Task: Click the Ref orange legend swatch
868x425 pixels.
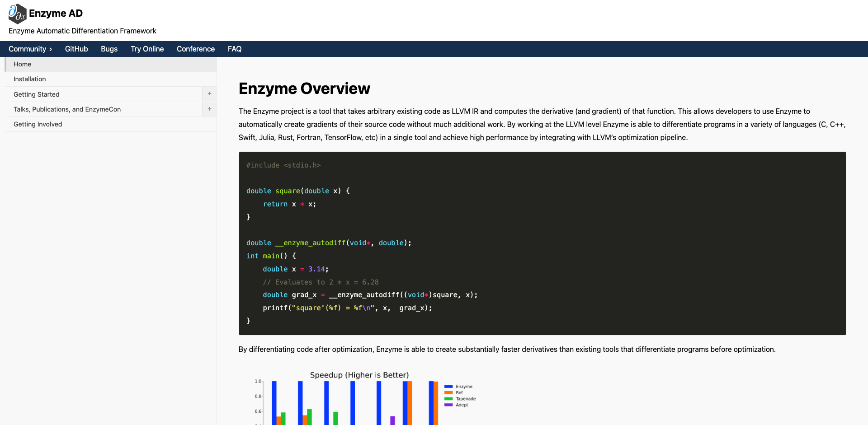Action: 448,392
